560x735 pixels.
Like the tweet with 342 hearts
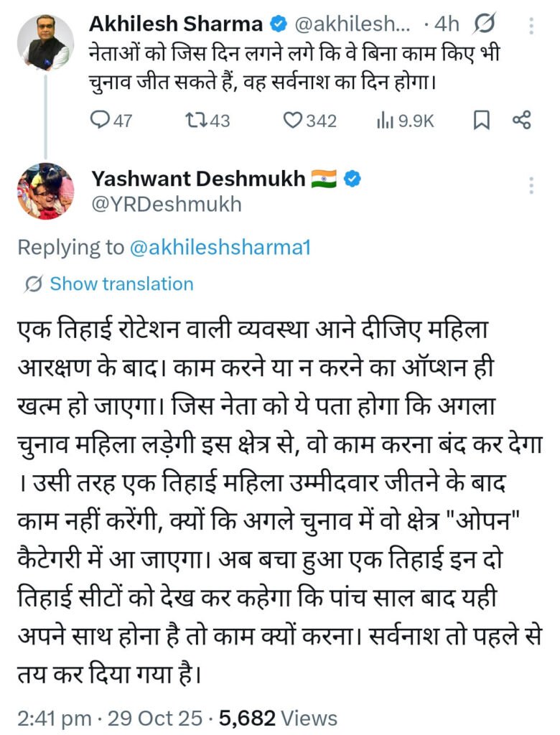tap(293, 121)
